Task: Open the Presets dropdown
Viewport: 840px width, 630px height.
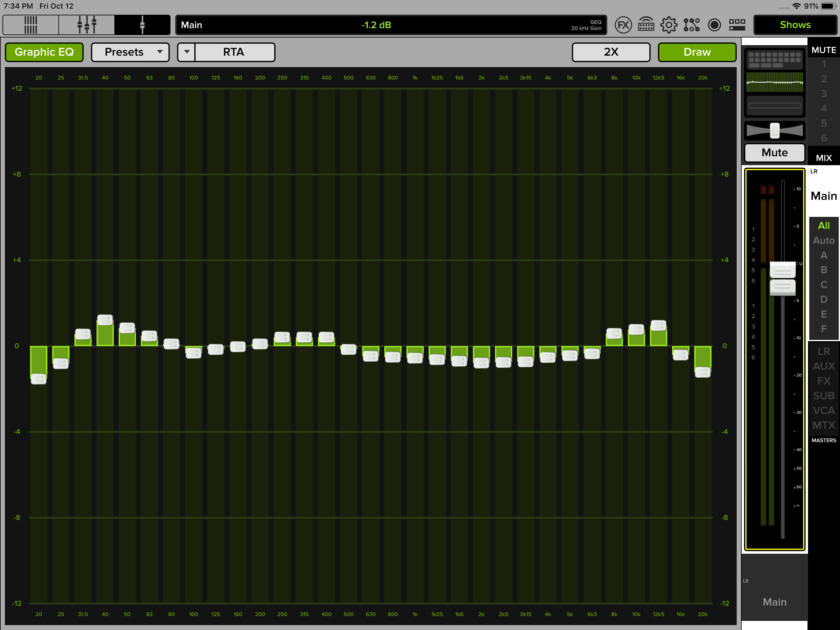Action: click(130, 52)
